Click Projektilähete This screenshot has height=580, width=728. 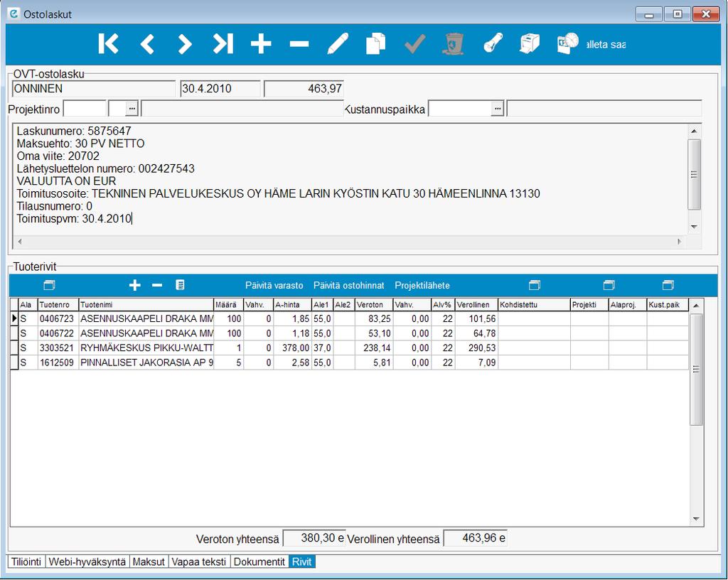click(x=422, y=285)
